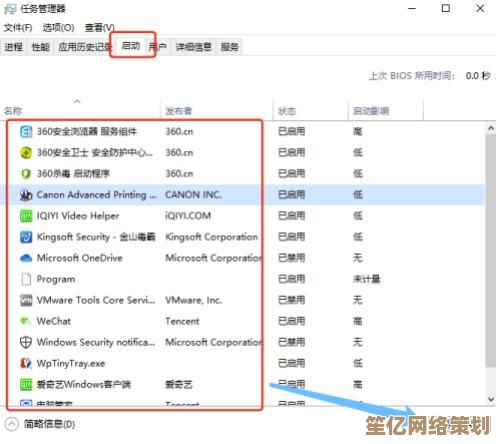Switch to the 用户 tab
496x444 pixels.
[x=158, y=47]
